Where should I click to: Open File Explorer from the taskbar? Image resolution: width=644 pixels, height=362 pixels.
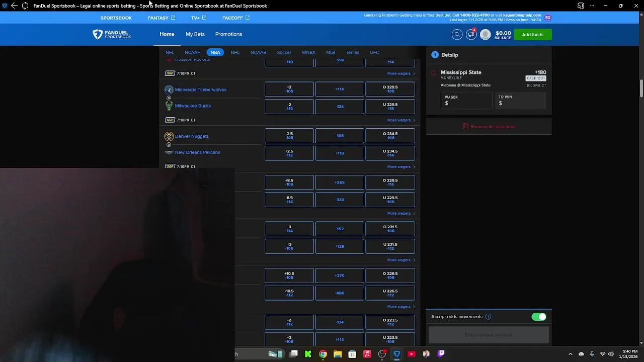click(x=338, y=354)
